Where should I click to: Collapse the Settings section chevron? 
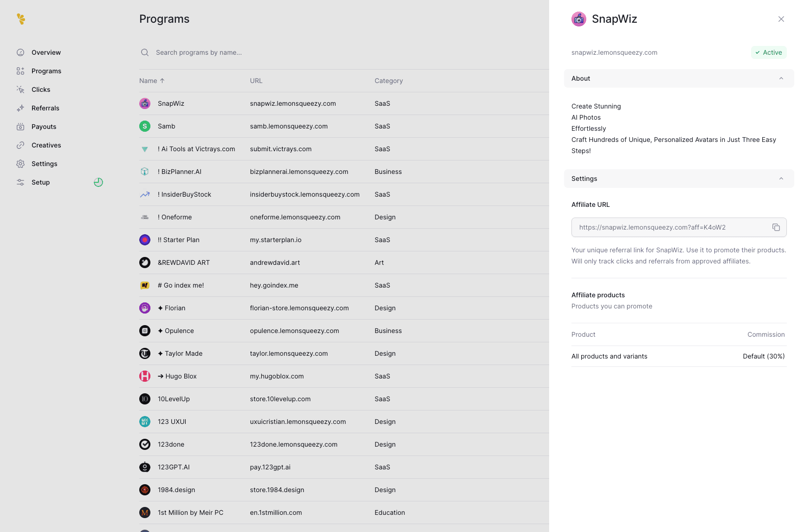(781, 179)
